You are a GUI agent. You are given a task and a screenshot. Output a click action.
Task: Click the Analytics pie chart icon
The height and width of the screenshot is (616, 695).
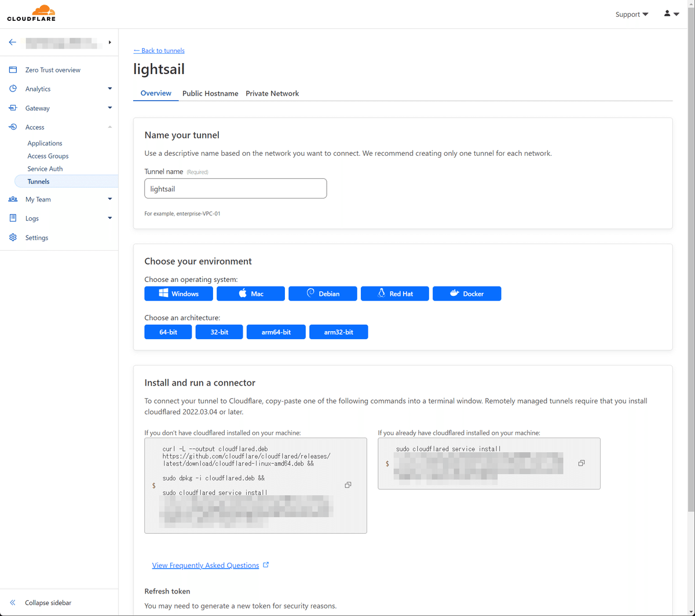(x=13, y=89)
